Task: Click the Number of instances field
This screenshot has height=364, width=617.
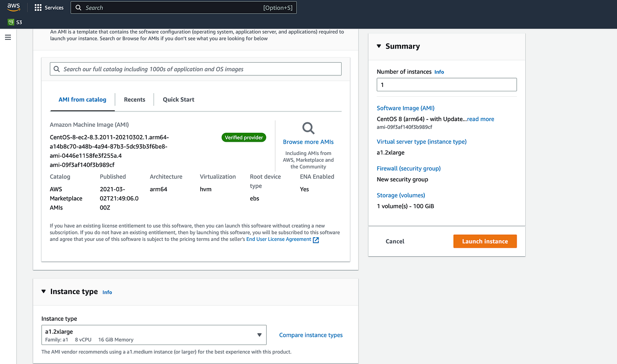Action: 446,84
